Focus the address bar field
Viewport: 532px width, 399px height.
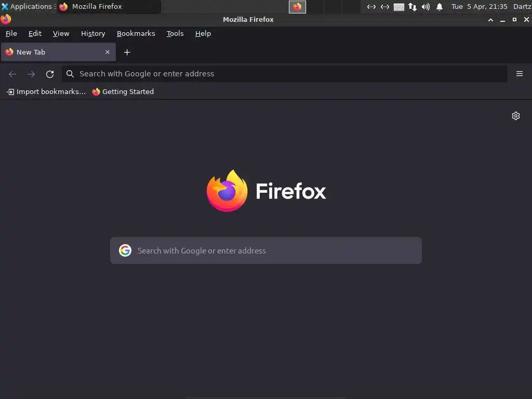[284, 74]
